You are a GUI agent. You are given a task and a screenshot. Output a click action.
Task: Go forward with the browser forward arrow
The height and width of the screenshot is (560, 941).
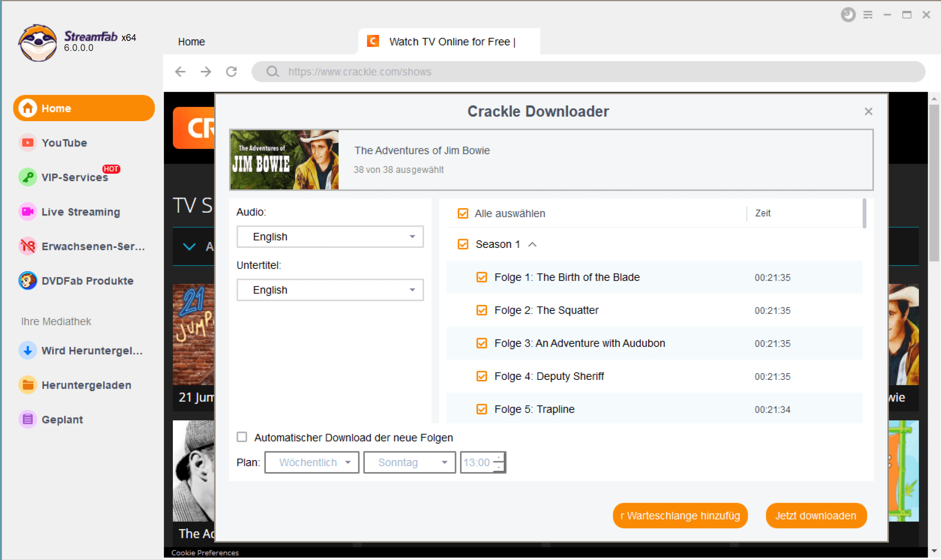click(206, 72)
